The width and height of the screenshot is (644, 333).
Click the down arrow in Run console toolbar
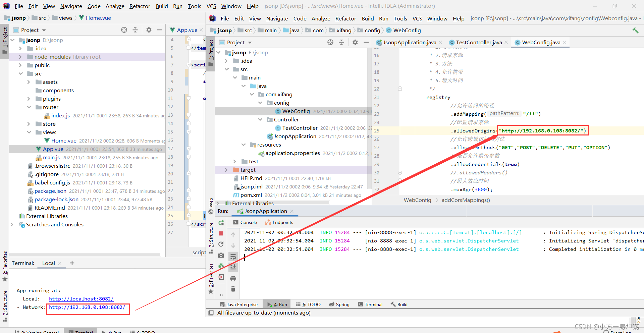click(233, 245)
